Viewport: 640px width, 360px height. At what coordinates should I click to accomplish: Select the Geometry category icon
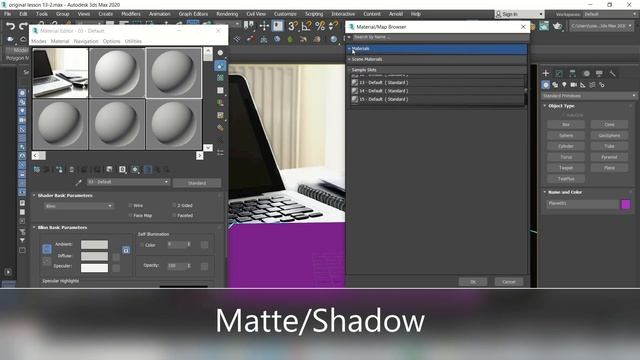click(546, 85)
